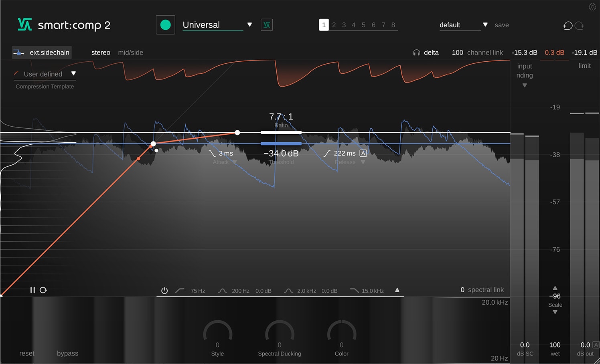600x364 pixels.
Task: Toggle auto output gain A button
Action: point(596,345)
